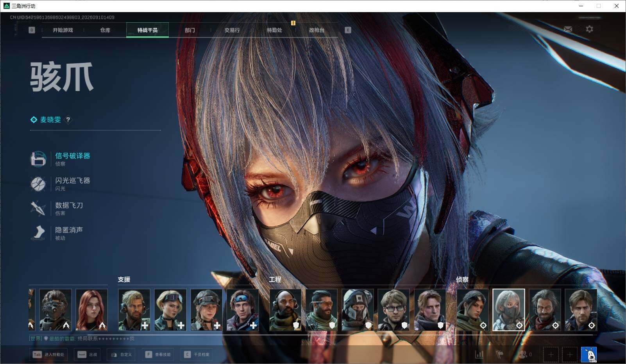626x364 pixels.
Task: Click the operator real name 麦晓雯
Action: (x=50, y=120)
